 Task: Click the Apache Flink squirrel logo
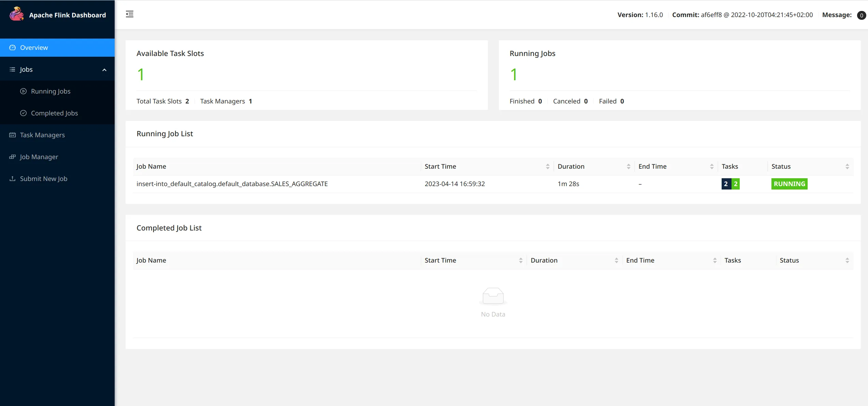click(16, 14)
